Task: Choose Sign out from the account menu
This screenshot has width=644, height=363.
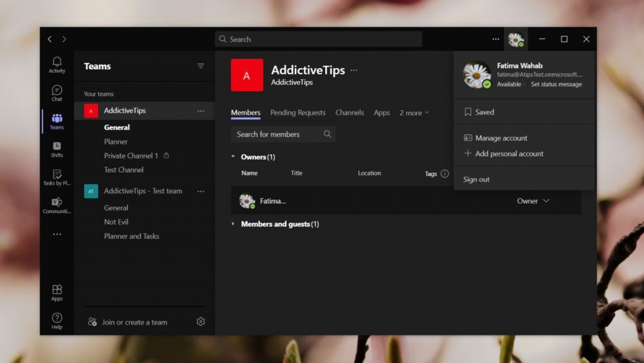Action: (x=476, y=179)
